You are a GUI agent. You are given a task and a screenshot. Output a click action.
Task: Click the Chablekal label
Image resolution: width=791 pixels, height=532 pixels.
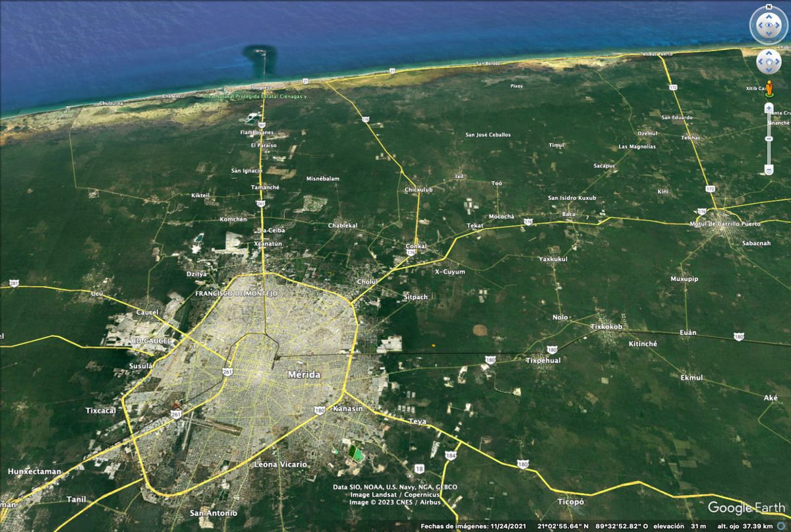point(343,225)
